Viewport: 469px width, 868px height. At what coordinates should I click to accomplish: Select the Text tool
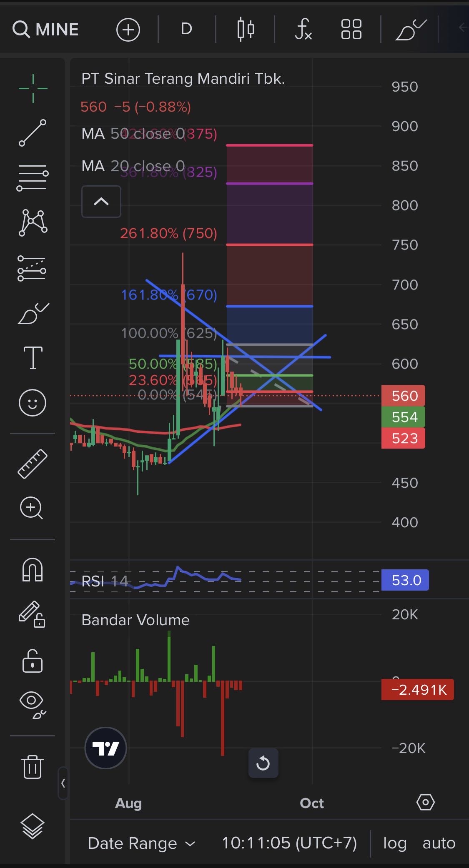pos(33,358)
